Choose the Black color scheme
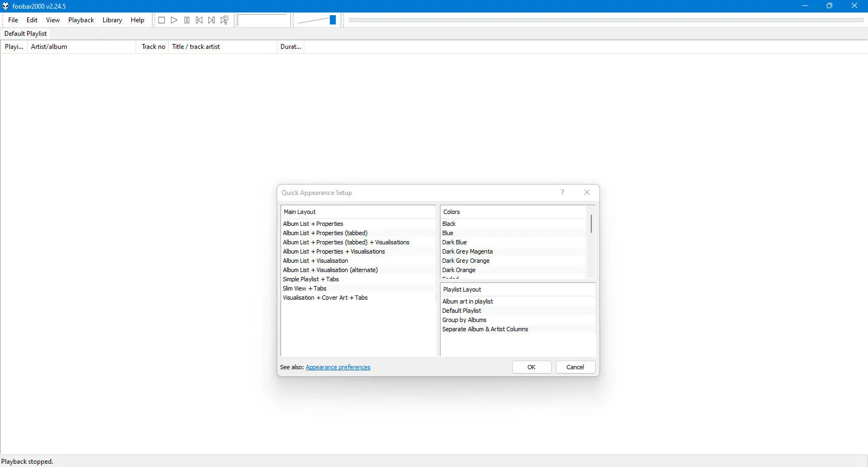The height and width of the screenshot is (467, 868). point(514,224)
